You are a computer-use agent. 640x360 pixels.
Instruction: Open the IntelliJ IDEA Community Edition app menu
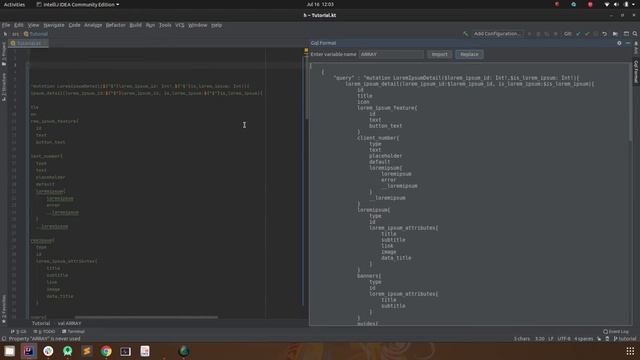click(78, 4)
